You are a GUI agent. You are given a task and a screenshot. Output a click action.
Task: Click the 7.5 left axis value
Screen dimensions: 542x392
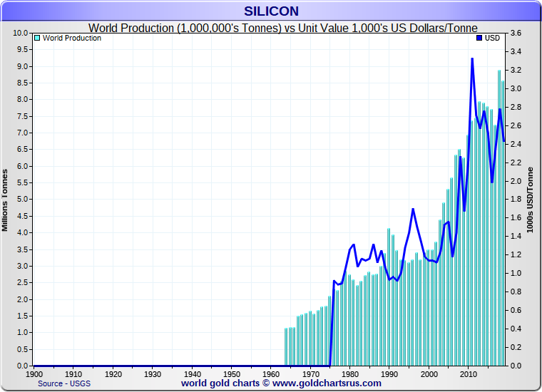[23, 116]
